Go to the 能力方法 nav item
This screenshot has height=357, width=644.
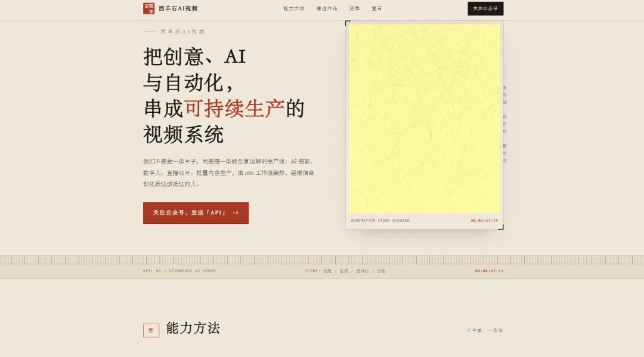[293, 8]
